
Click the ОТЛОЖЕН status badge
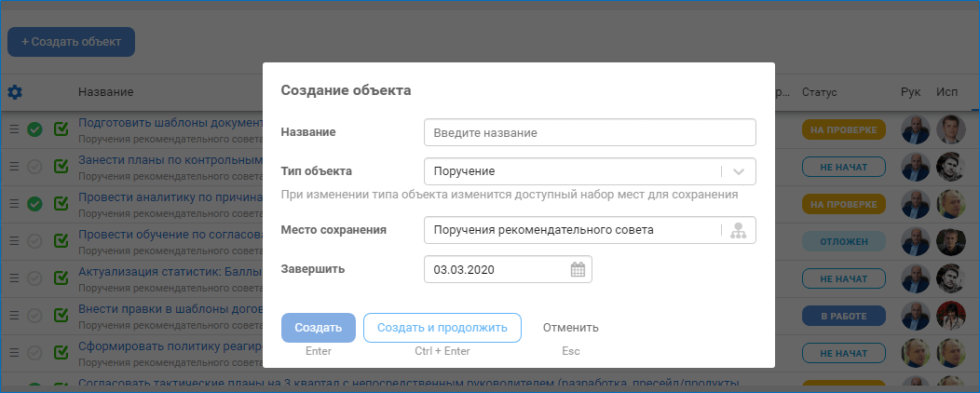844,241
